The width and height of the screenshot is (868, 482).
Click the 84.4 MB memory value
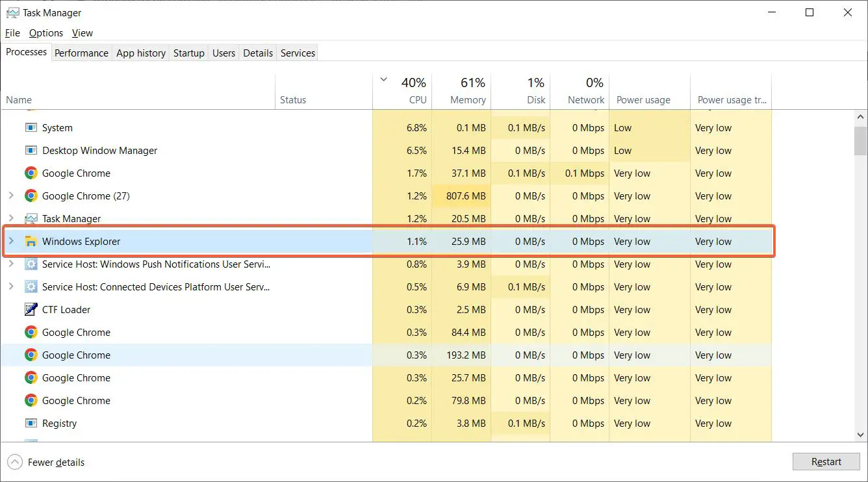pyautogui.click(x=468, y=333)
